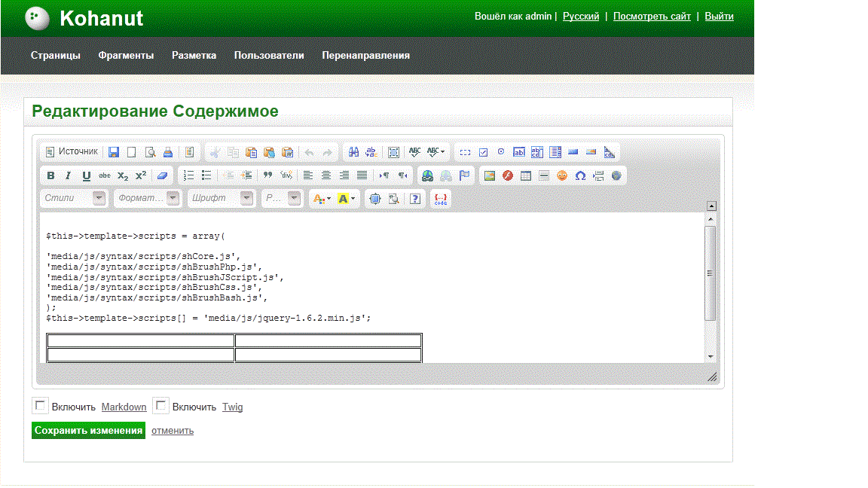Open Find with the binoculars icon
The image size is (868, 488).
pos(353,152)
